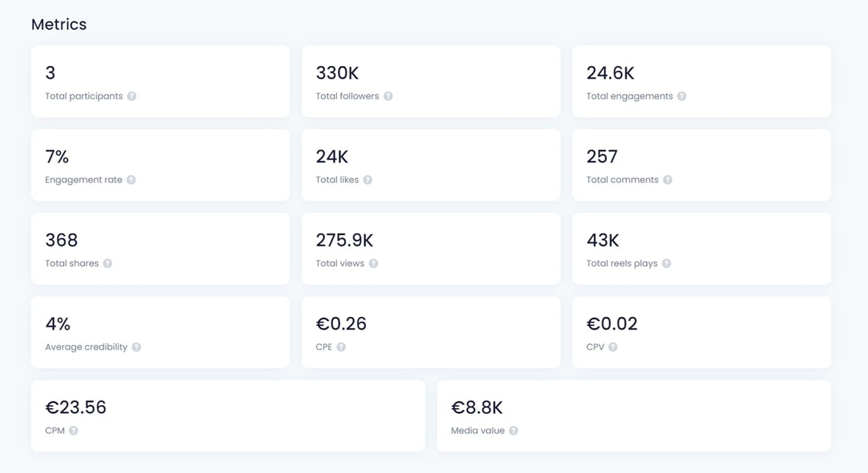This screenshot has height=473, width=868.
Task: Click the Metrics section heading
Action: tap(59, 24)
